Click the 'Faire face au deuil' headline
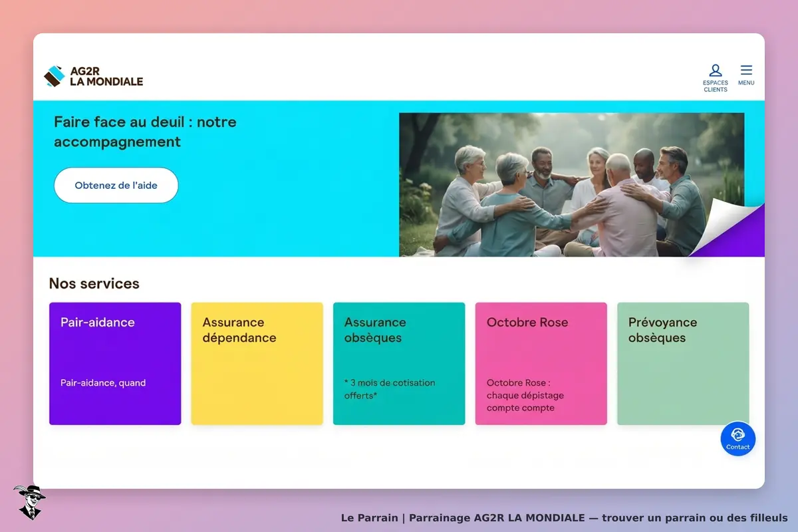This screenshot has height=532, width=798. point(145,132)
